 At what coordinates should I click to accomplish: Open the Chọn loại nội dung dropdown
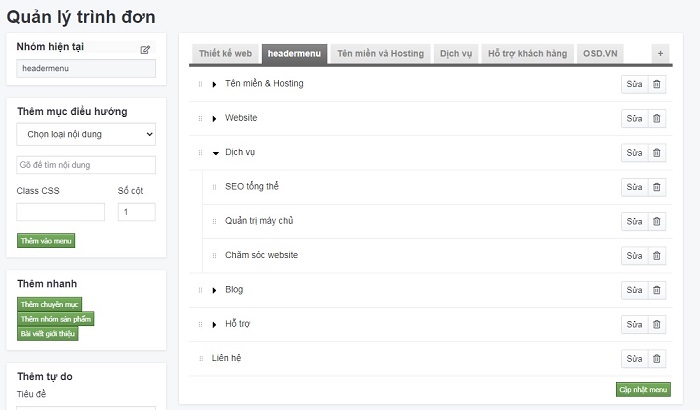(x=86, y=133)
